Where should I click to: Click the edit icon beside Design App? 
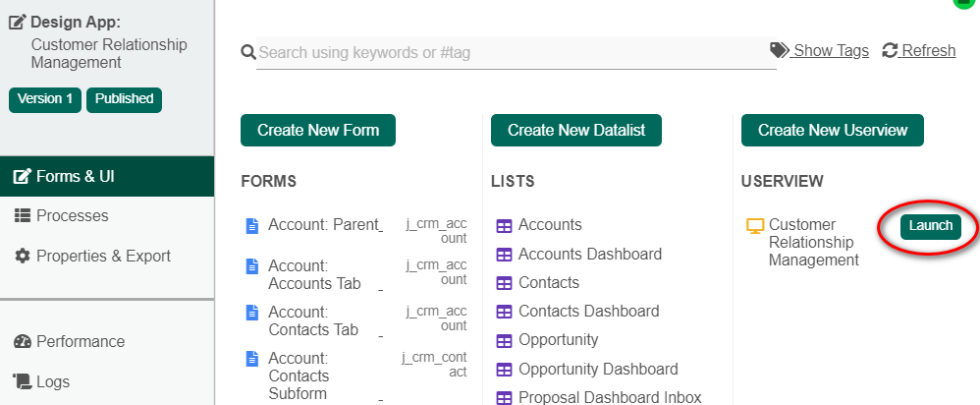click(x=19, y=22)
